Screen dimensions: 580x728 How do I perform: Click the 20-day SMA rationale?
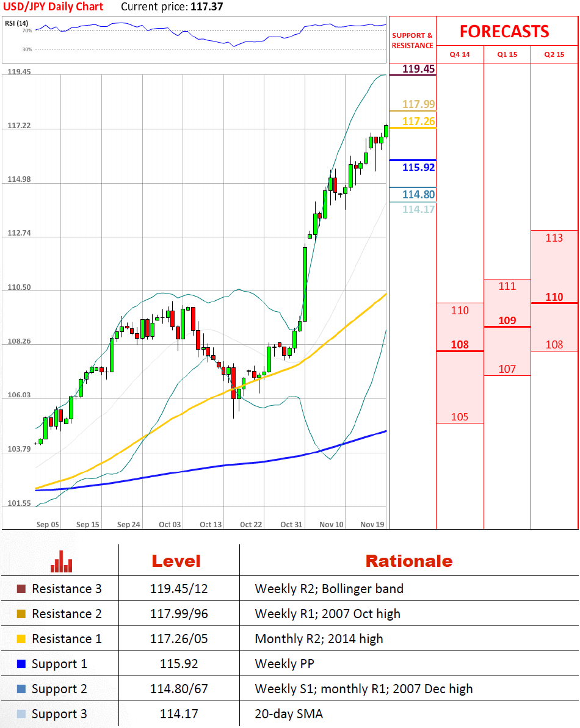tap(288, 714)
